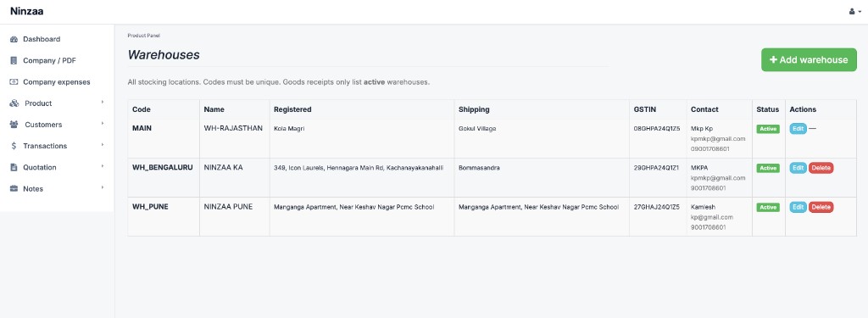
Task: Click the Company expenses money icon
Action: (14, 82)
